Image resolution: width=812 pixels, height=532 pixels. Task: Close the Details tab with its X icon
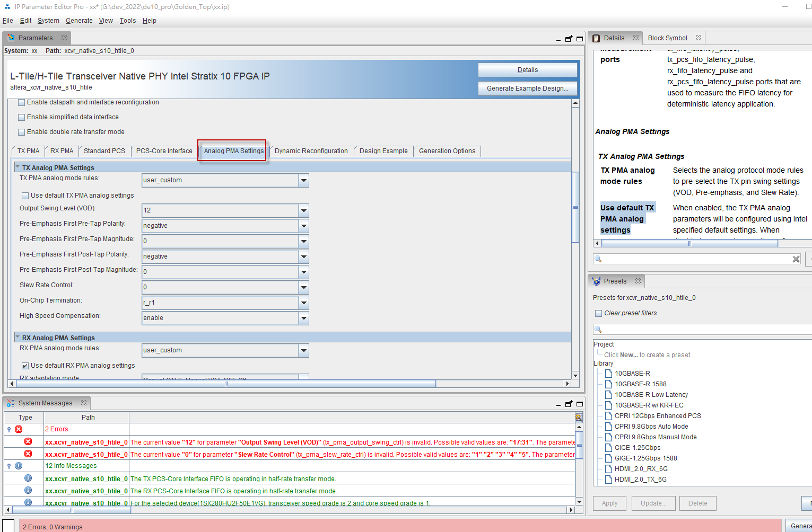pos(636,38)
